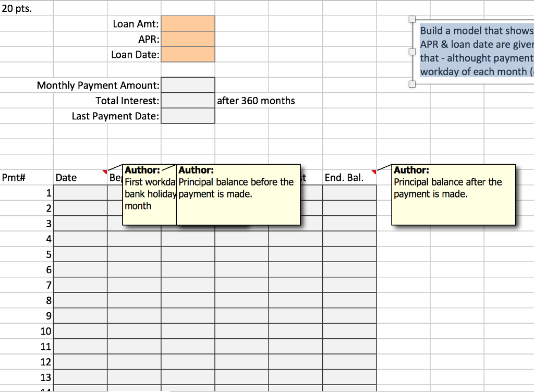
Task: Click the Total Interest result cell
Action: [x=188, y=100]
